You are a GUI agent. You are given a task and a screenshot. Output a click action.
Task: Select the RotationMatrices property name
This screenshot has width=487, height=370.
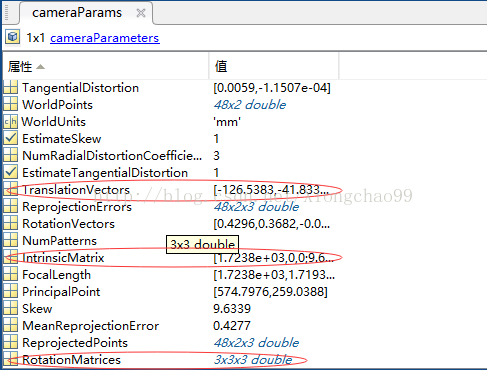(x=71, y=360)
